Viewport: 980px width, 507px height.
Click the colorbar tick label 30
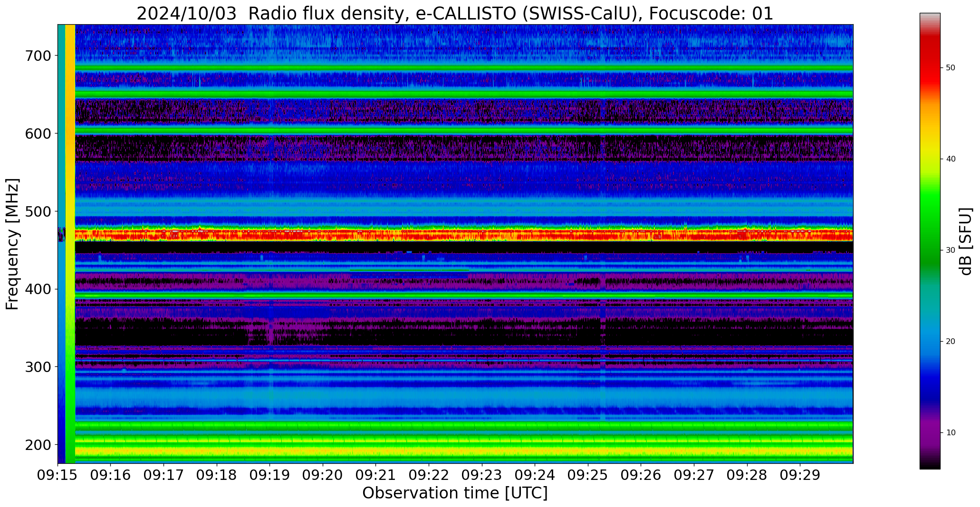(951, 250)
